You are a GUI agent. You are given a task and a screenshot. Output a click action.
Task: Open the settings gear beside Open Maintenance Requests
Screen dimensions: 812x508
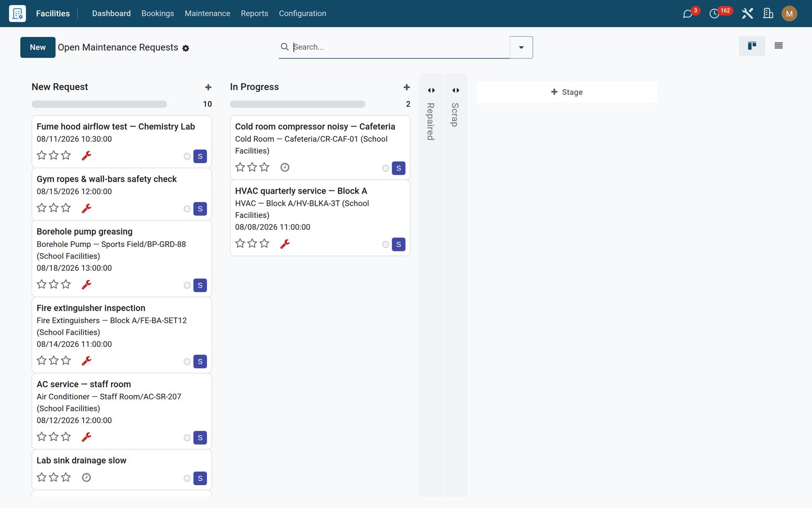click(x=186, y=48)
